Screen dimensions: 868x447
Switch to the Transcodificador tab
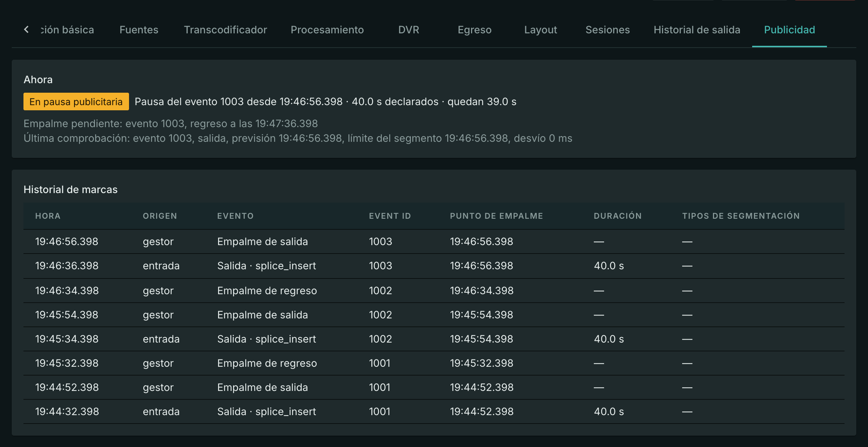(x=225, y=30)
